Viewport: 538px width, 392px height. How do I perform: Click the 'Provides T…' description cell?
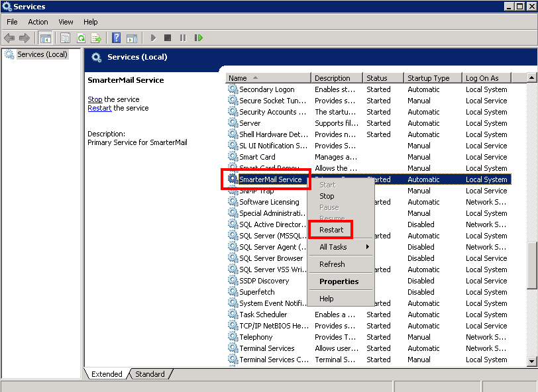[335, 337]
